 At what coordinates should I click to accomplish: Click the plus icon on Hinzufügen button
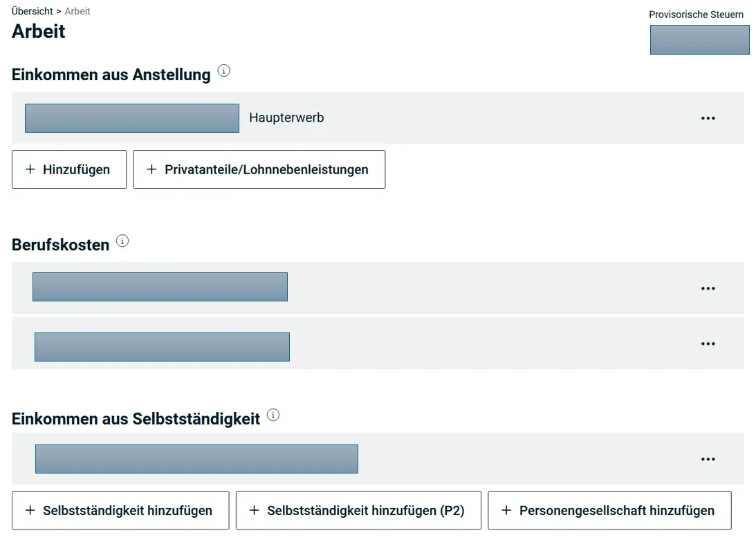tap(28, 169)
